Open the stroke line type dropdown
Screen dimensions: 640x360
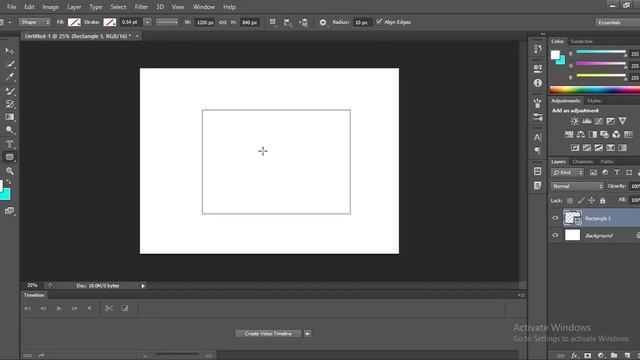[167, 22]
